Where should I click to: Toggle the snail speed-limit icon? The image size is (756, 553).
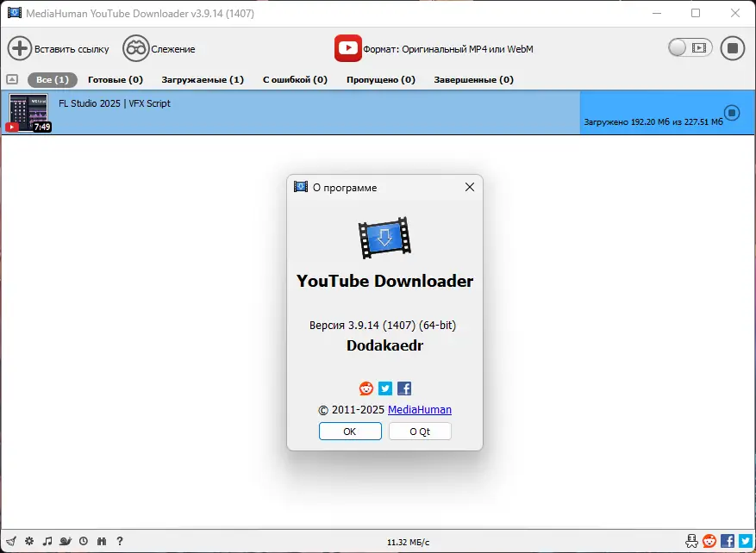click(66, 541)
